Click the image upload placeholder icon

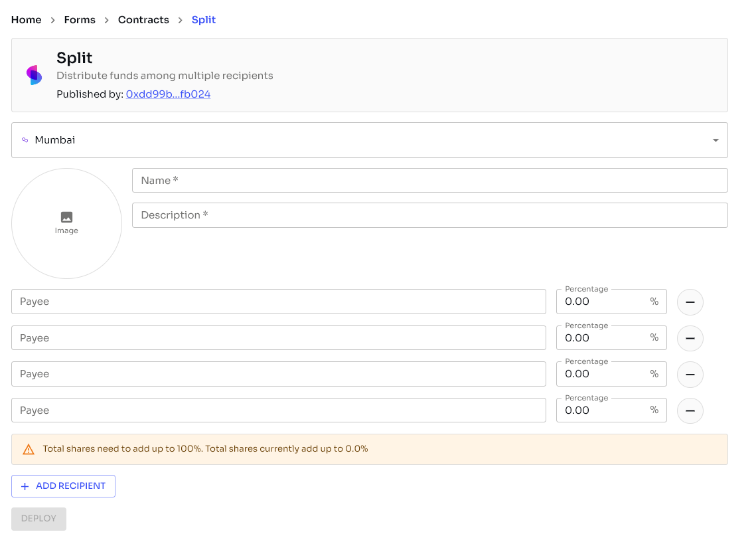point(66,217)
